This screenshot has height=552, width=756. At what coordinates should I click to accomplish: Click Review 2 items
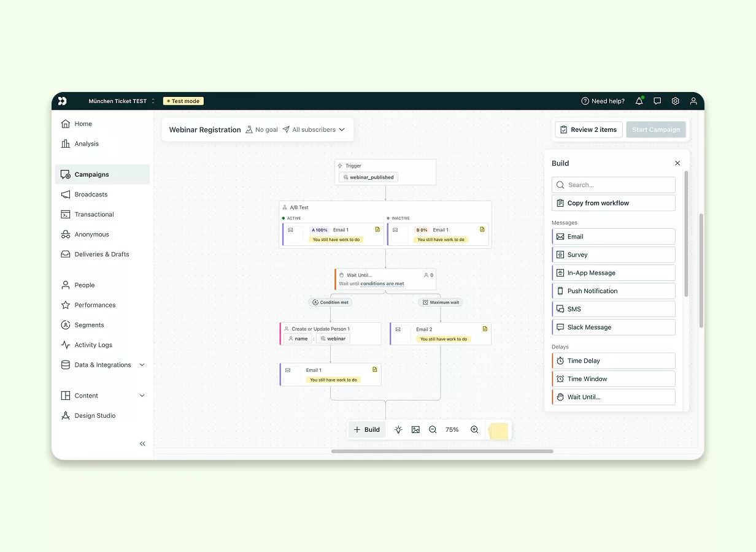[588, 129]
